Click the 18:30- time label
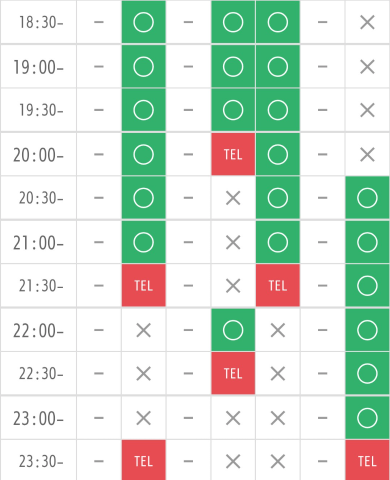The width and height of the screenshot is (390, 480). coord(41,23)
